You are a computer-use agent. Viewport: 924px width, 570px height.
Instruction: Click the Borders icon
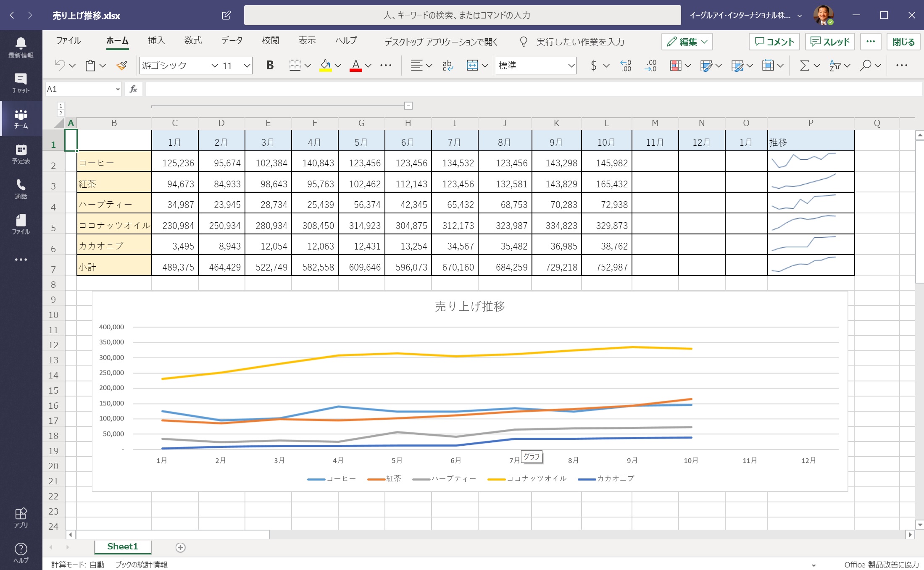click(295, 65)
